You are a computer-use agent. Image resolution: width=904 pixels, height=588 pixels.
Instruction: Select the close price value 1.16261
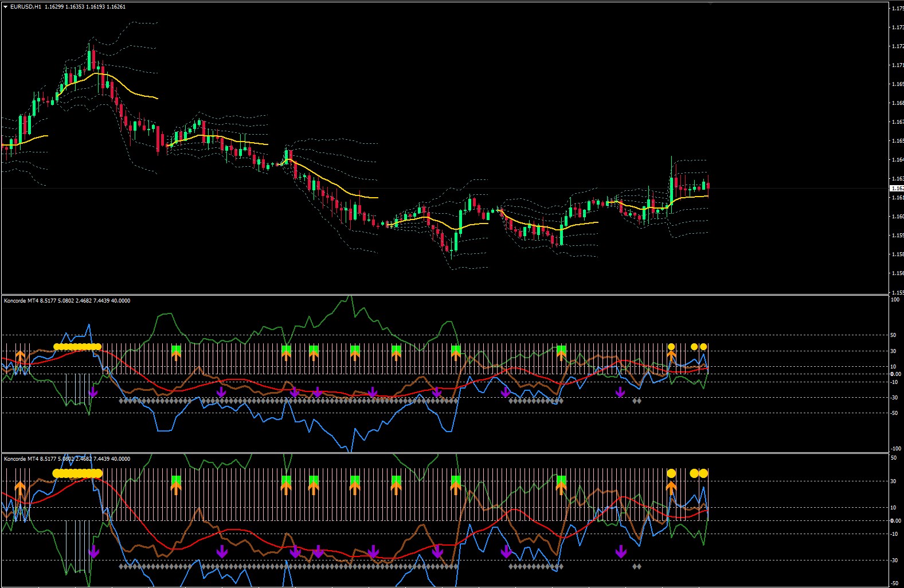pyautogui.click(x=116, y=7)
